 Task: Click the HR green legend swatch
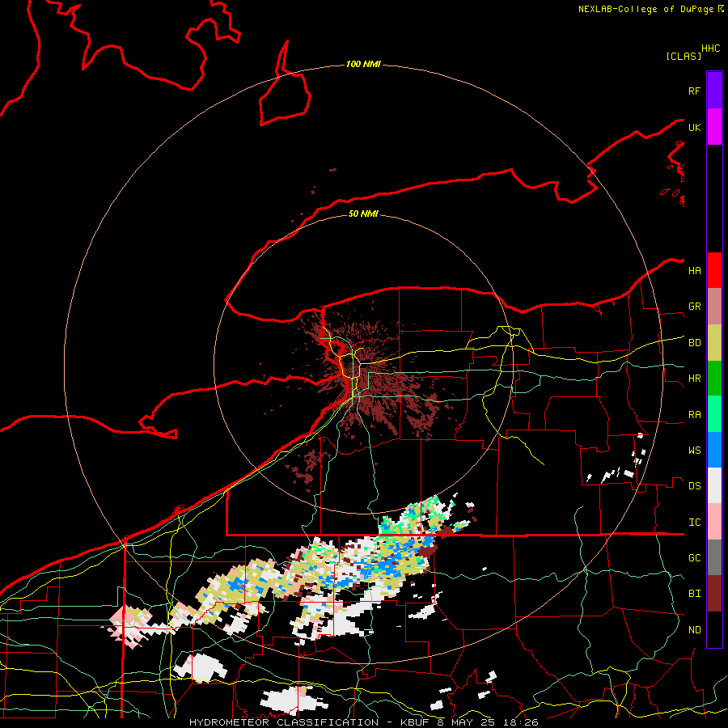coord(714,379)
